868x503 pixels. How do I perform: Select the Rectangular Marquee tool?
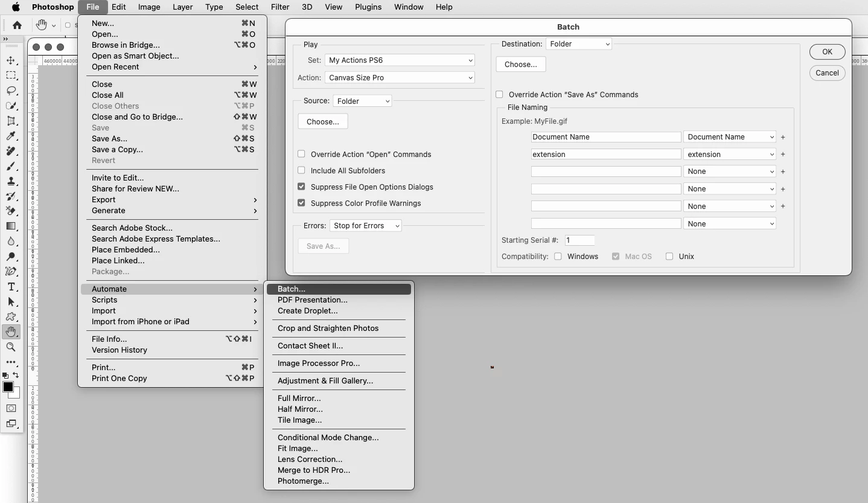(11, 75)
